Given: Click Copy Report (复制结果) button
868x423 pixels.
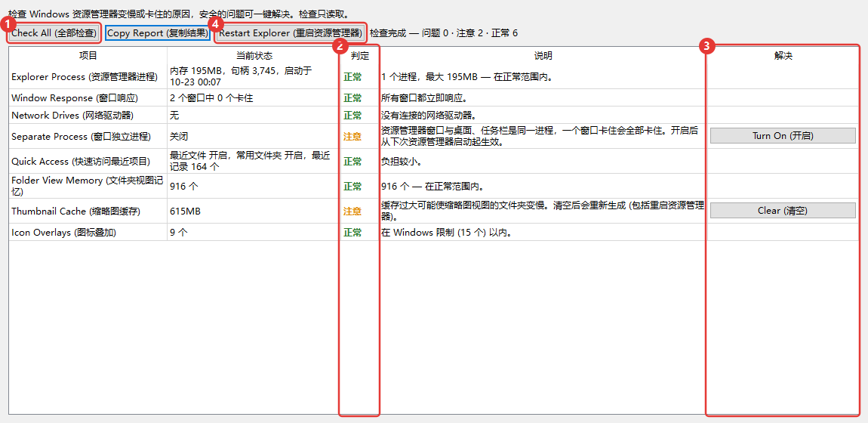Looking at the screenshot, I should 158,33.
